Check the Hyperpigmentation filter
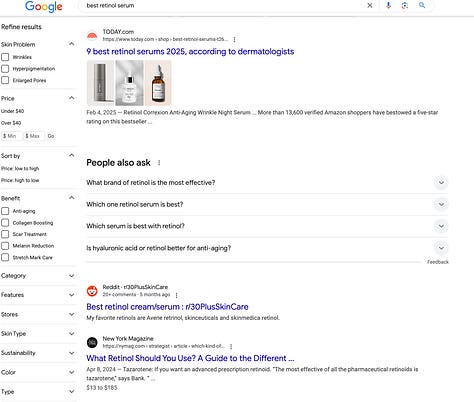Viewport: 474px width, 402px height. (x=5, y=69)
